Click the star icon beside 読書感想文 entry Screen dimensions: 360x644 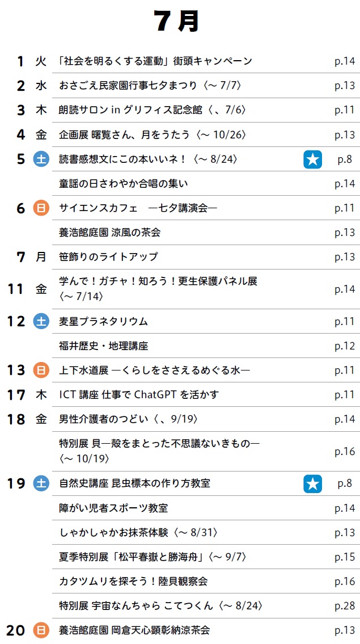tap(313, 159)
